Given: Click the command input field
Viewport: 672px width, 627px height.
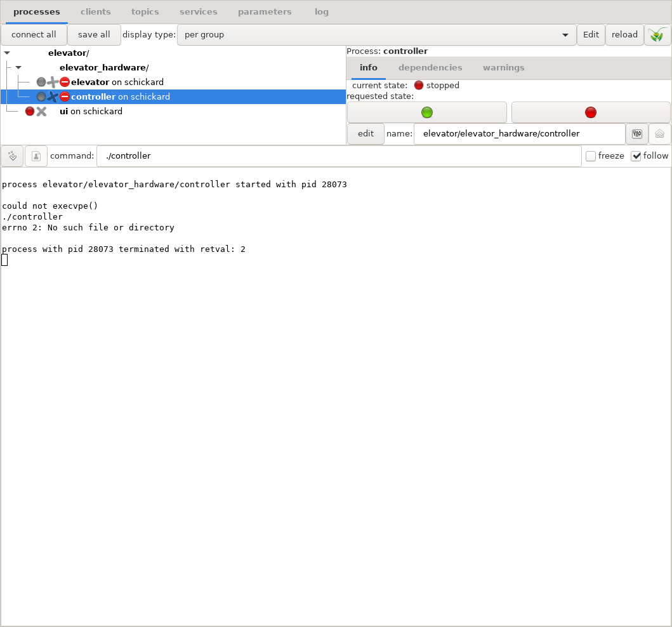Looking at the screenshot, I should point(339,156).
